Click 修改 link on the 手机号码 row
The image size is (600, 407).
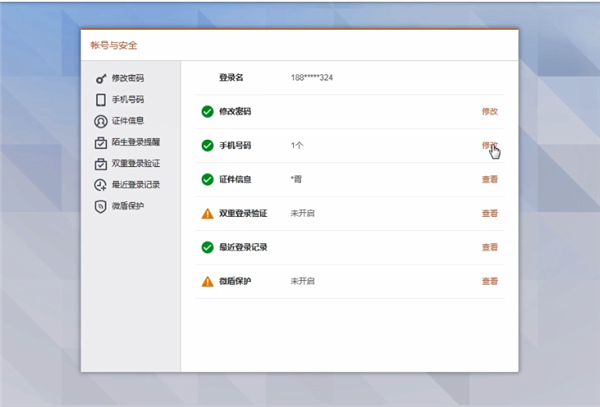[490, 145]
